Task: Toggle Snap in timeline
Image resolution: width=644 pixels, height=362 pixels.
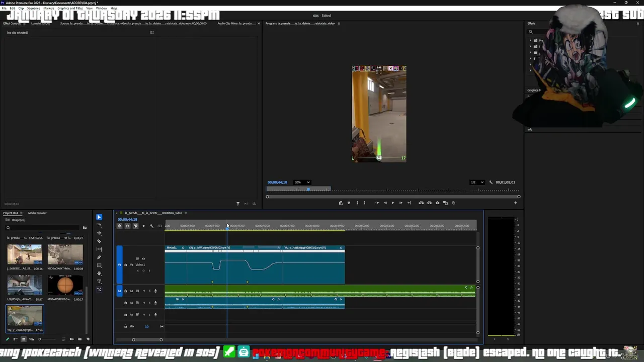Action: [127, 226]
